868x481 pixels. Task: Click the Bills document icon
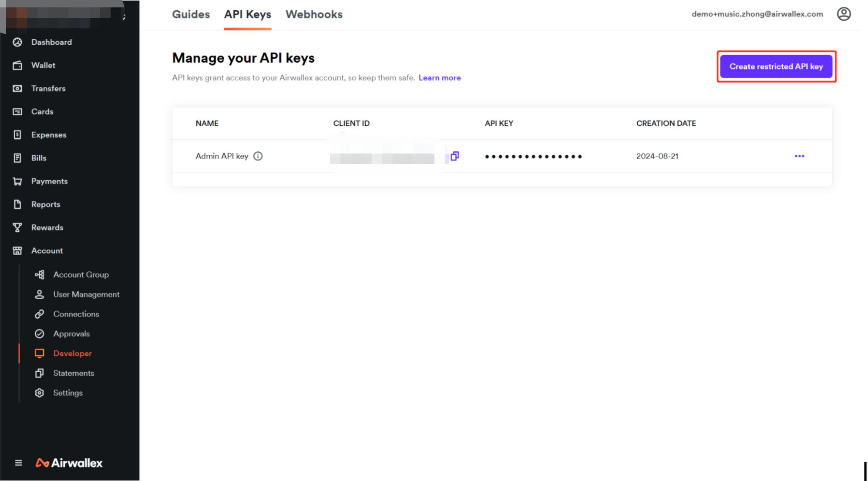(x=17, y=158)
